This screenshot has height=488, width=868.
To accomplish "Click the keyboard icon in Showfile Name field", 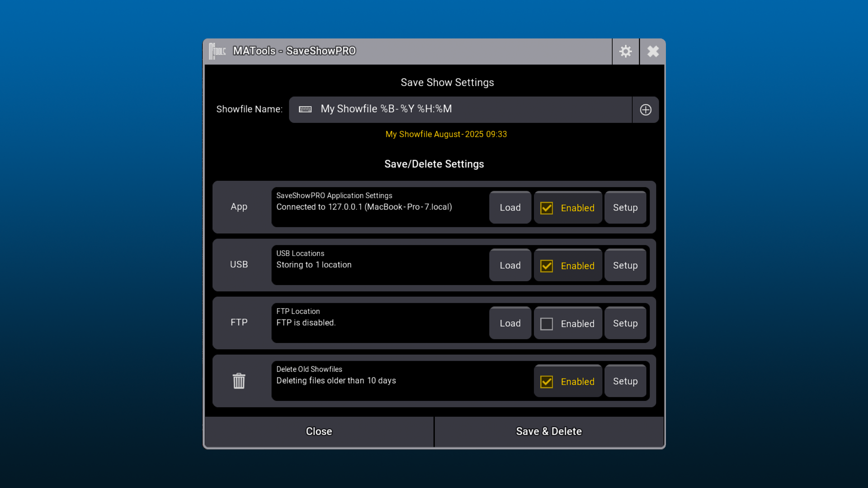I will click(305, 109).
